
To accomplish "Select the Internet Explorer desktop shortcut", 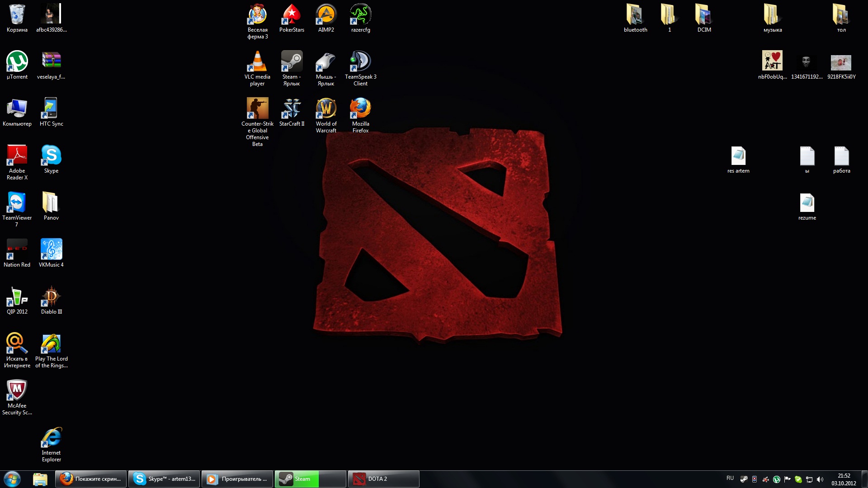I will click(52, 444).
